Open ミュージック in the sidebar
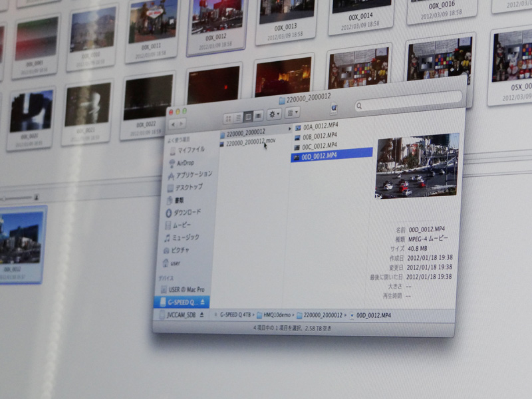This screenshot has height=399, width=532. pos(182,238)
